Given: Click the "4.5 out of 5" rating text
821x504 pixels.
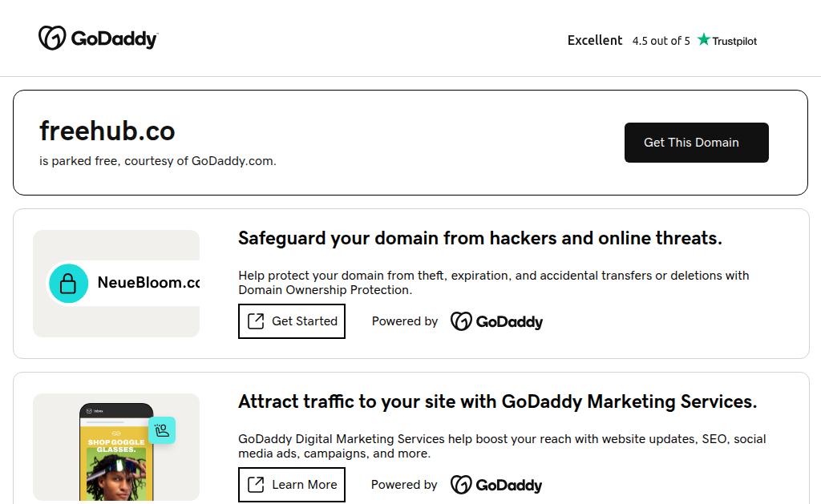Looking at the screenshot, I should [x=661, y=41].
